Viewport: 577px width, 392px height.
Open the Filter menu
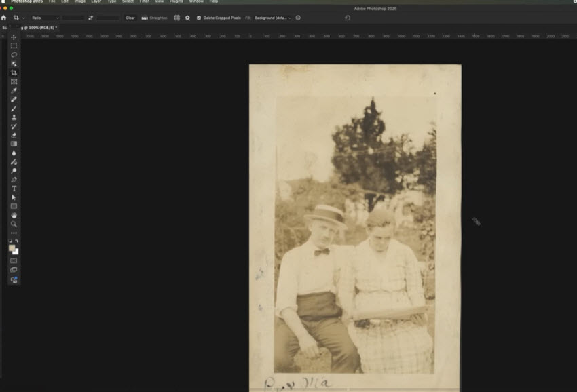click(x=143, y=2)
